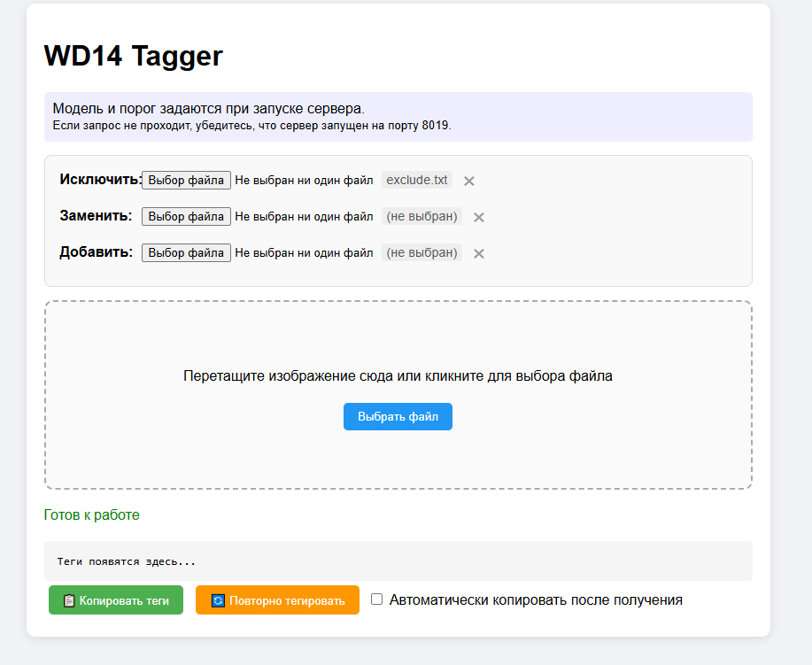The height and width of the screenshot is (665, 812).
Task: Click the (не выбран) label in Добавить row
Action: tap(422, 252)
